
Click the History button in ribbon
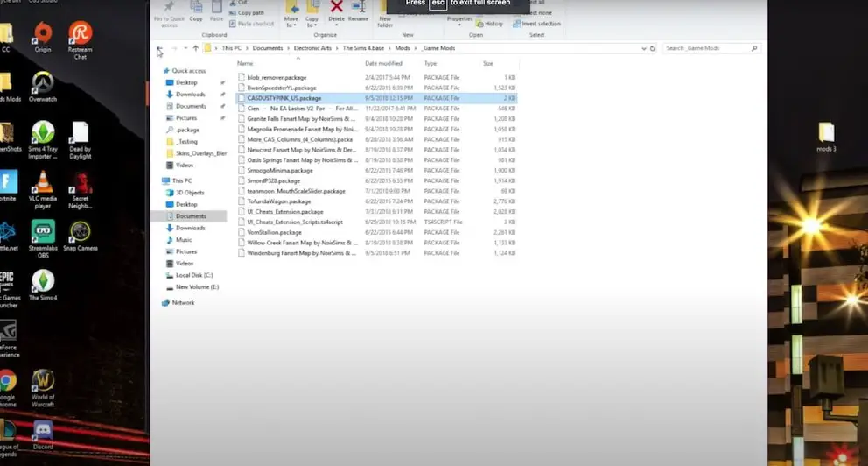point(489,24)
